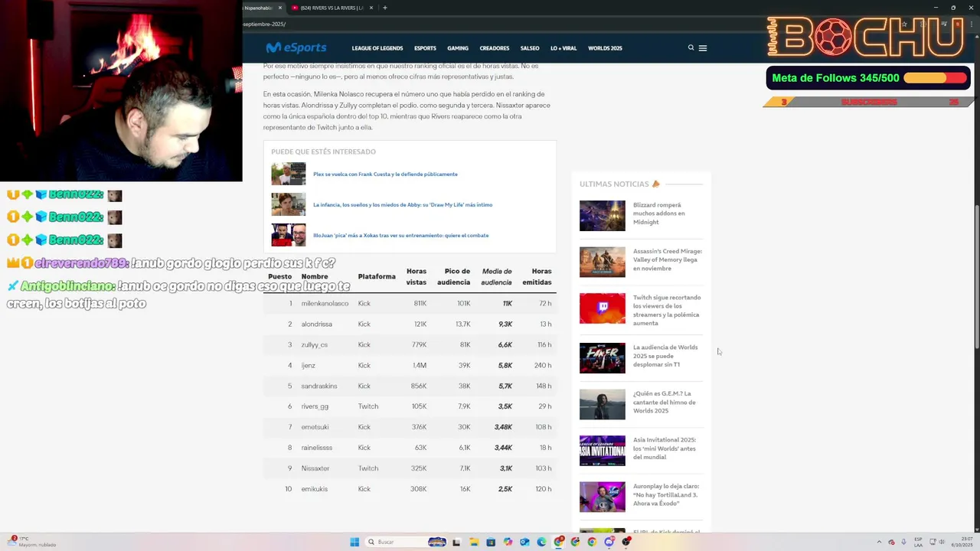
Task: Click the Horas vistas column header
Action: (416, 276)
